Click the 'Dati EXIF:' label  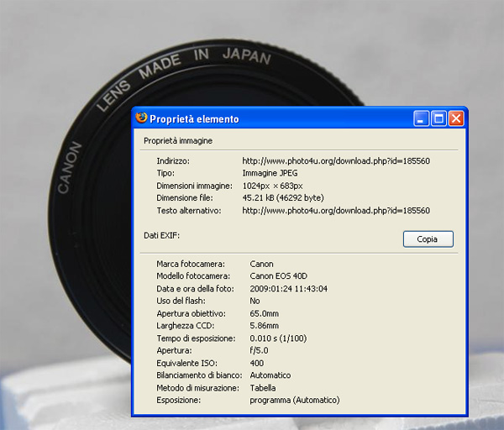pos(161,235)
